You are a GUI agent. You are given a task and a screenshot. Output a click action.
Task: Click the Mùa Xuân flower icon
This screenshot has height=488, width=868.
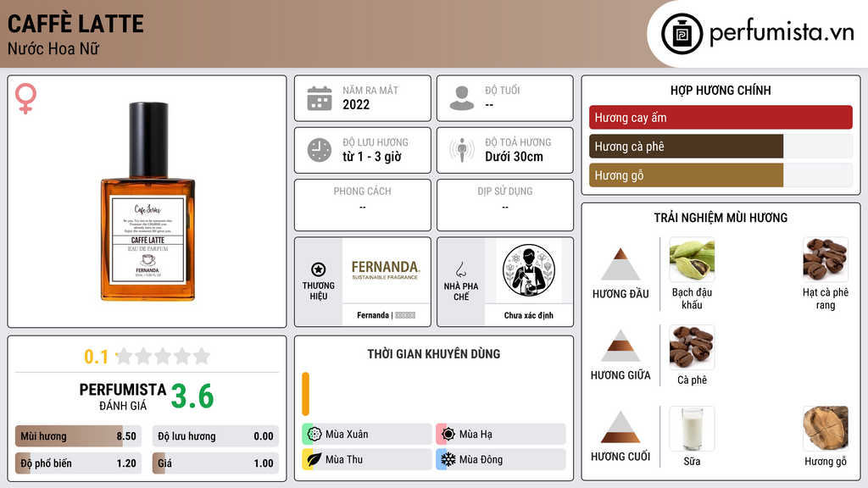point(314,435)
